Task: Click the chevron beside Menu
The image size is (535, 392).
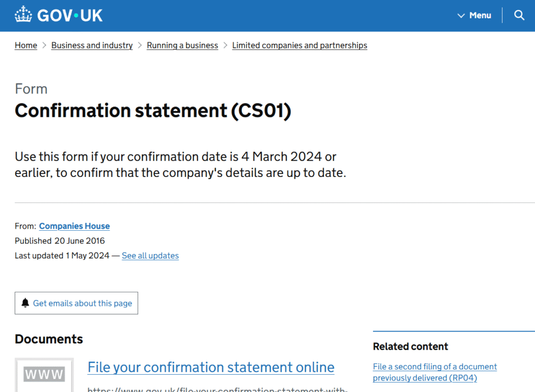Action: click(x=461, y=16)
